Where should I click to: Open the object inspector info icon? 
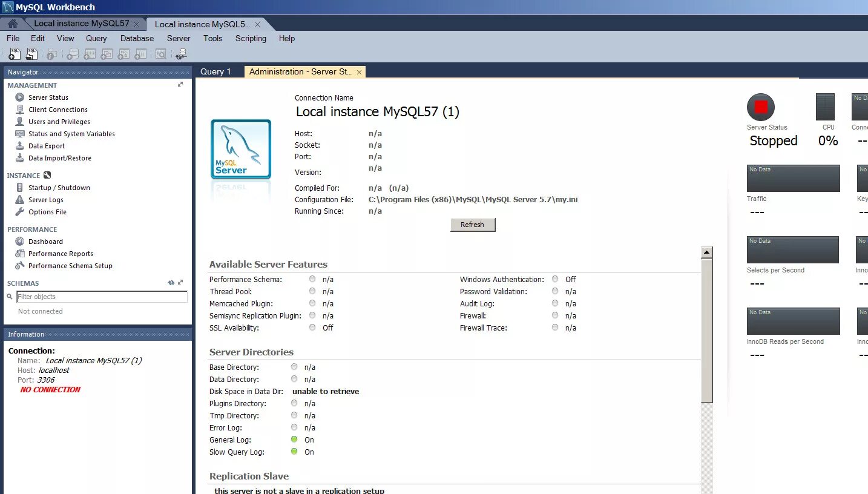[51, 54]
